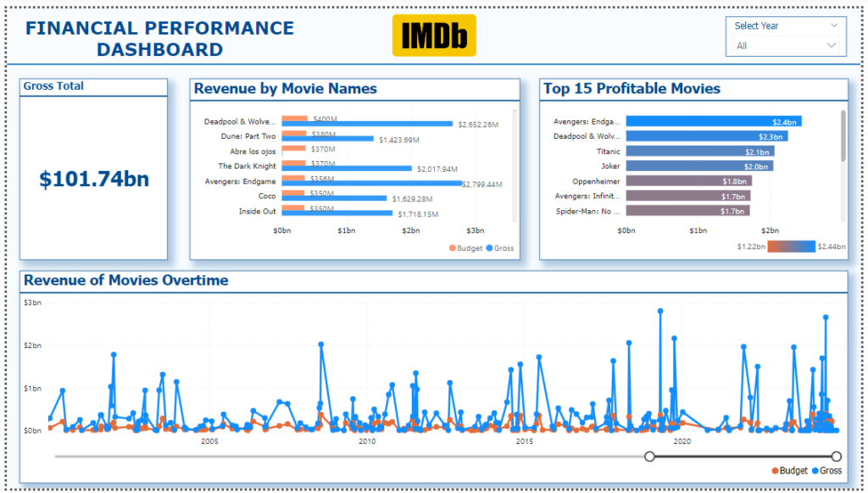This screenshot has height=493, width=868.
Task: Open the All year dropdown
Action: 786,46
